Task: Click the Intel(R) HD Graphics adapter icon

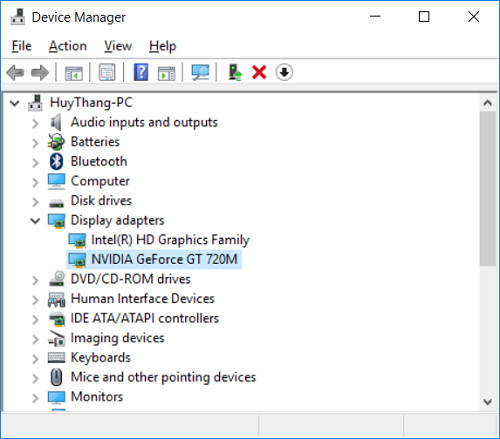Action: (x=77, y=240)
